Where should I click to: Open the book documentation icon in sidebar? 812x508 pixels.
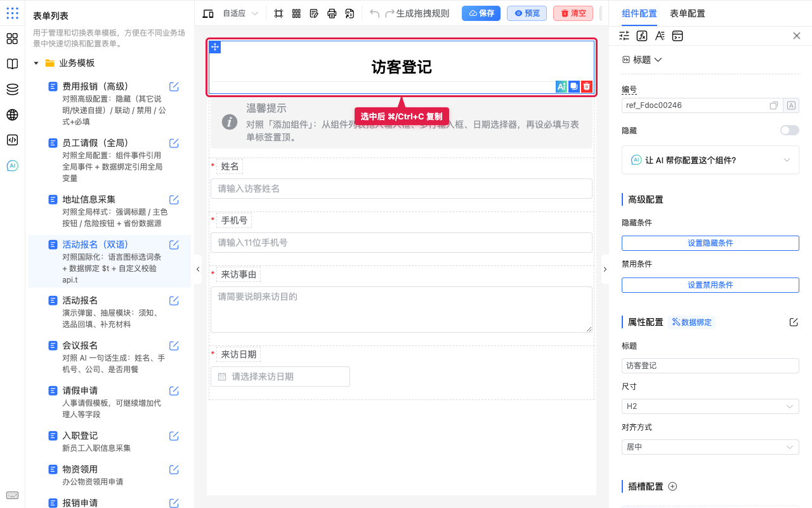pyautogui.click(x=12, y=64)
